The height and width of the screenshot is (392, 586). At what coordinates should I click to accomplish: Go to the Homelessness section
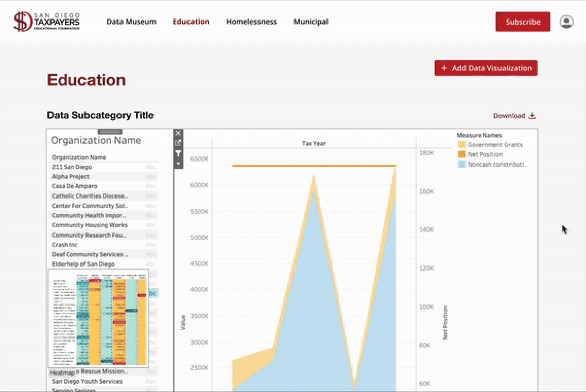click(251, 22)
